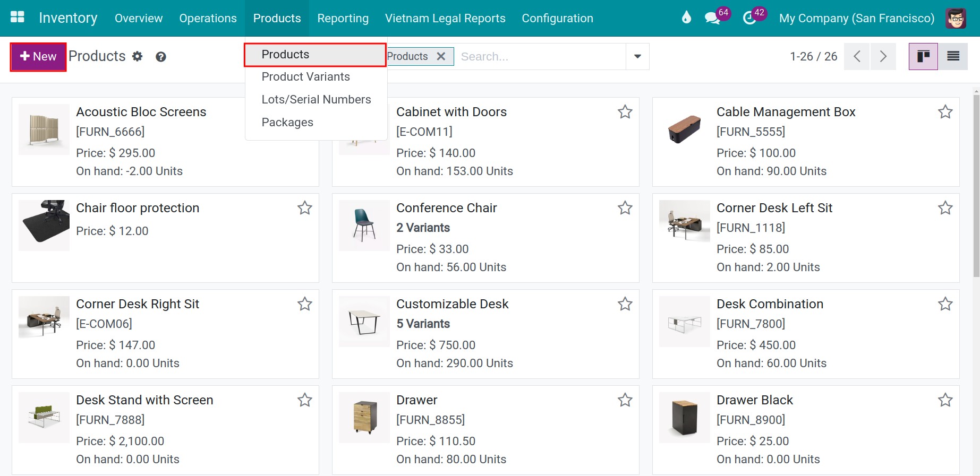Star the Desk Stand with Screen product
Screen dimensions: 980x476
[305, 400]
